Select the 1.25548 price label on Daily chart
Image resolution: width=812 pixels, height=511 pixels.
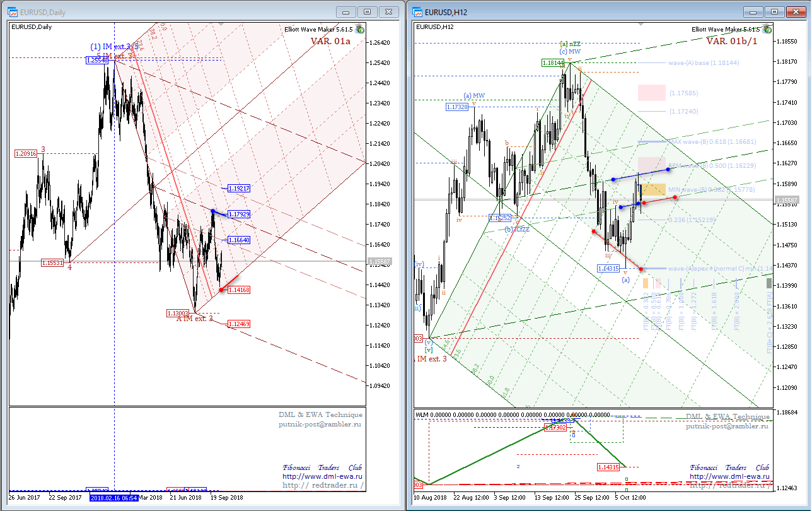coord(98,60)
